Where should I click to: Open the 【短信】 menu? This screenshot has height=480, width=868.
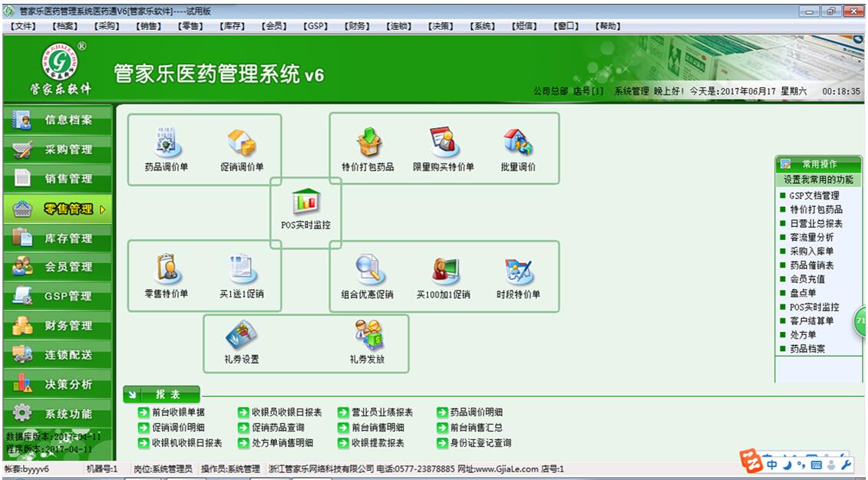[524, 26]
